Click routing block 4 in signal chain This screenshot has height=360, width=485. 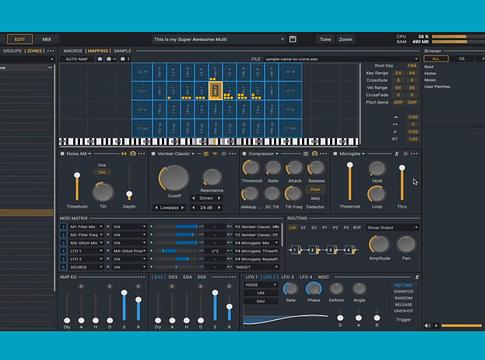[349, 249]
